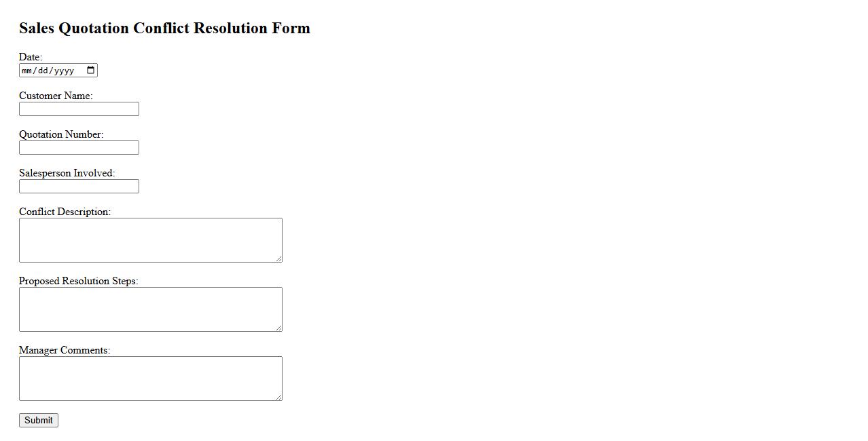Click inside the Conflict Description textarea

point(150,240)
